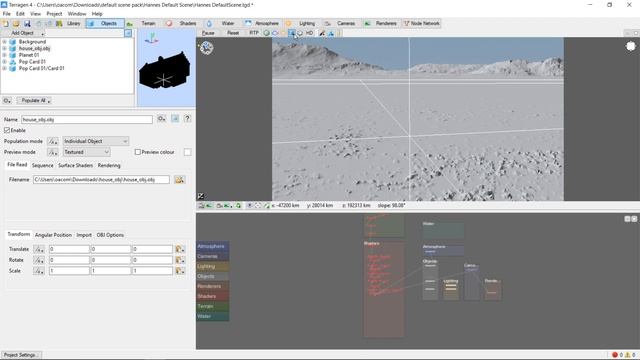Open the Preview mode Textured dropdown
Screen dimensions: 640x360
click(87, 152)
